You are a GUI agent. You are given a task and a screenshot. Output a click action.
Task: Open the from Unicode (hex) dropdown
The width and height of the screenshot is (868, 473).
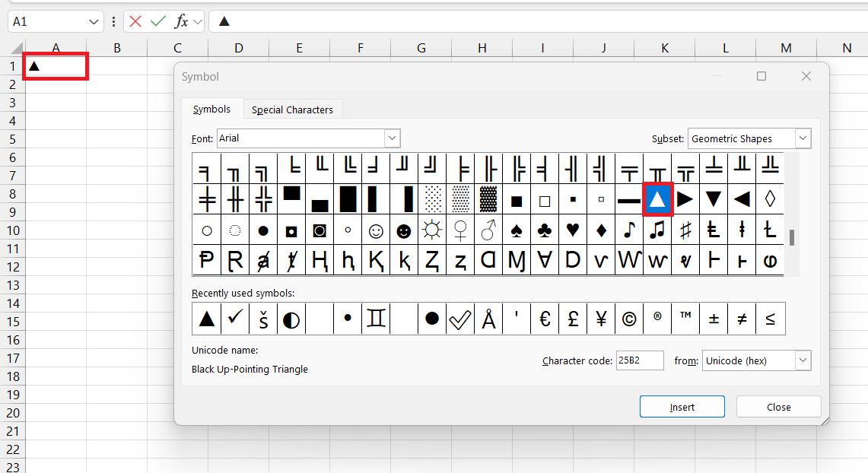click(x=803, y=360)
